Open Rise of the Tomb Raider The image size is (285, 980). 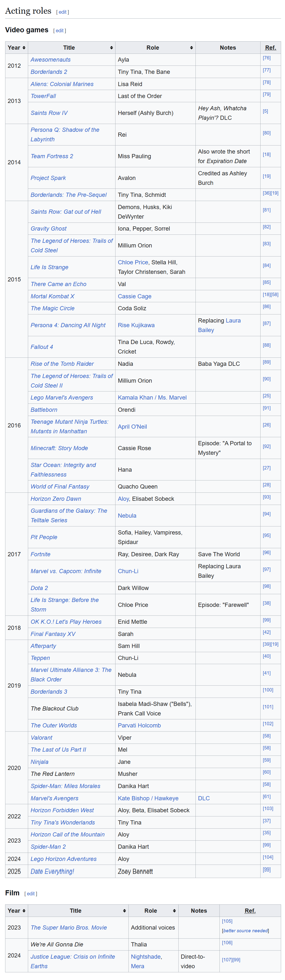[x=62, y=364]
